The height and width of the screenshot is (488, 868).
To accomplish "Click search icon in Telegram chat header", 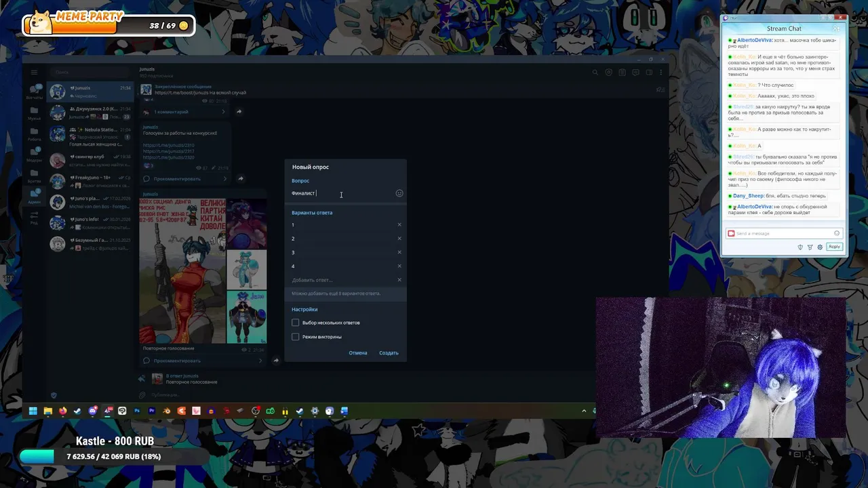I will (x=595, y=72).
